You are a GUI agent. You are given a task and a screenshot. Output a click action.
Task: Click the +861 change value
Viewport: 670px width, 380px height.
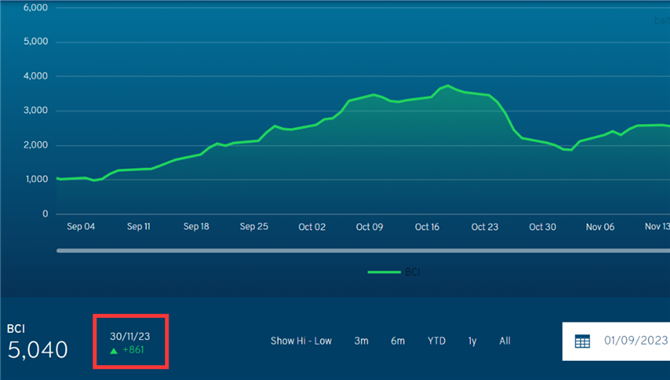point(133,350)
